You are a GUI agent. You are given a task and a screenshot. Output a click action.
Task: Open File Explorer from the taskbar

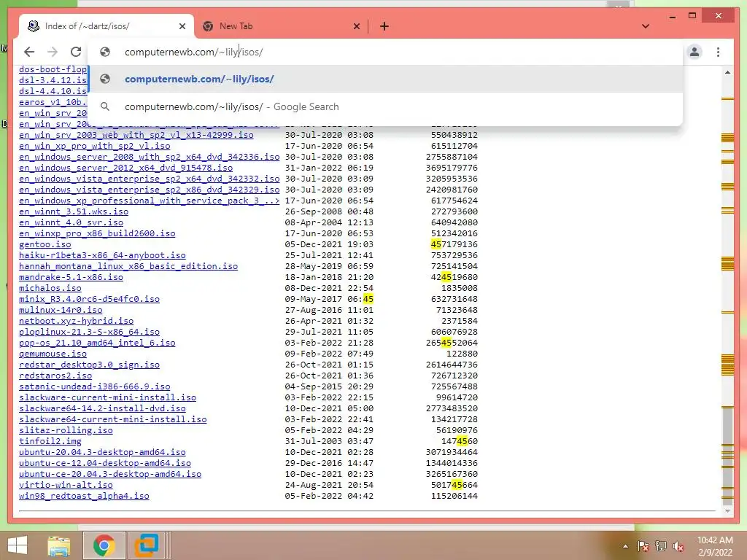point(59,545)
